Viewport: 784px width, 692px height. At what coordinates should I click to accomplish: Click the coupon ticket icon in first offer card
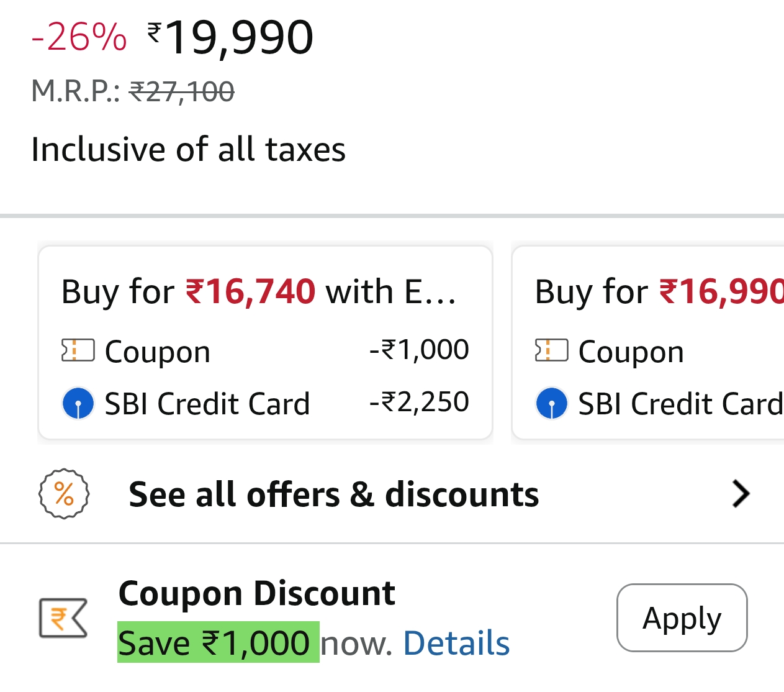click(x=78, y=350)
